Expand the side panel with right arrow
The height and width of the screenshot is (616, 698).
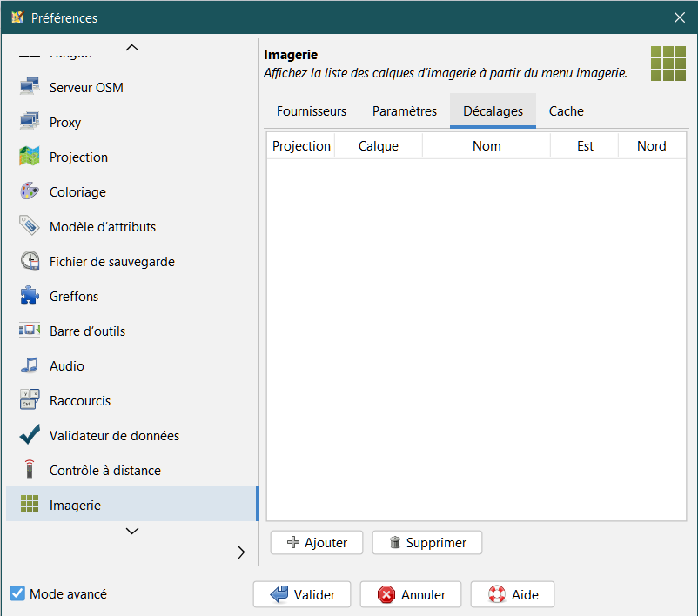(241, 552)
